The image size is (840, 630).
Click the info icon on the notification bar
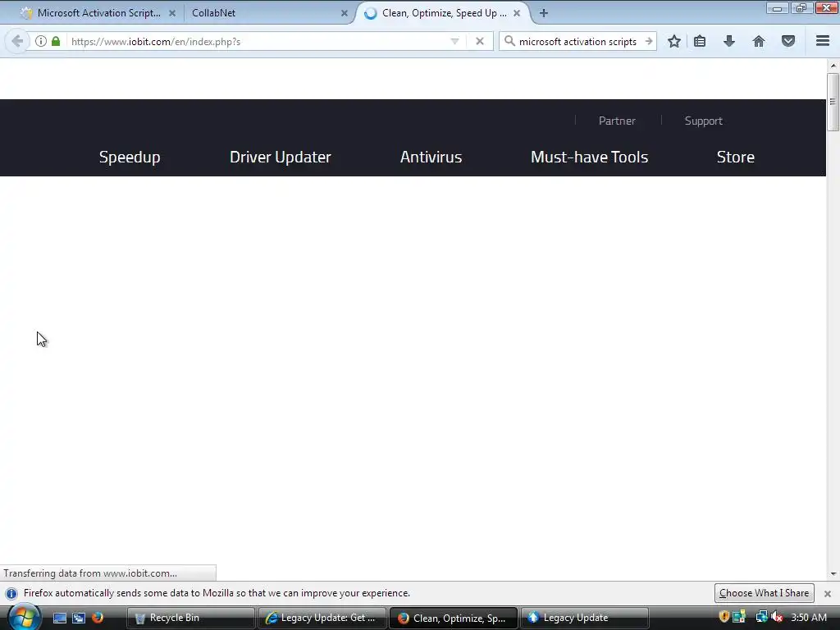[11, 594]
